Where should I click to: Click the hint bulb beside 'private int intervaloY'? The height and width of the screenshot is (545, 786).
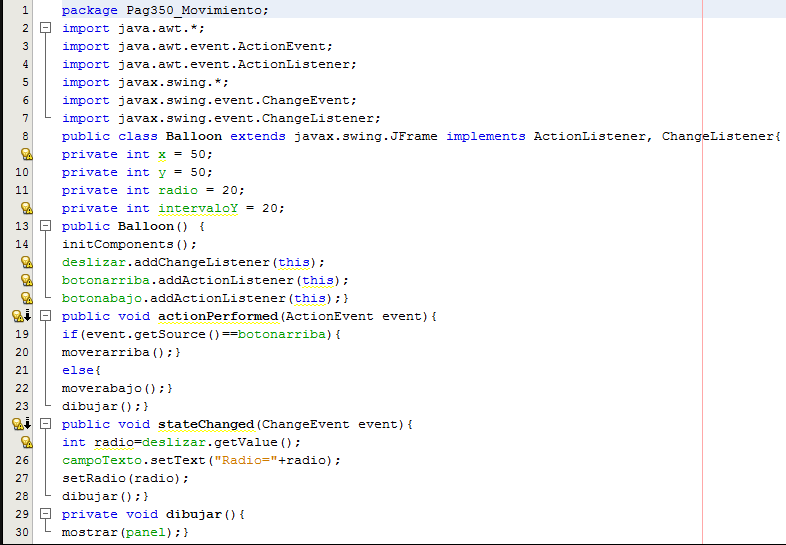[27, 208]
